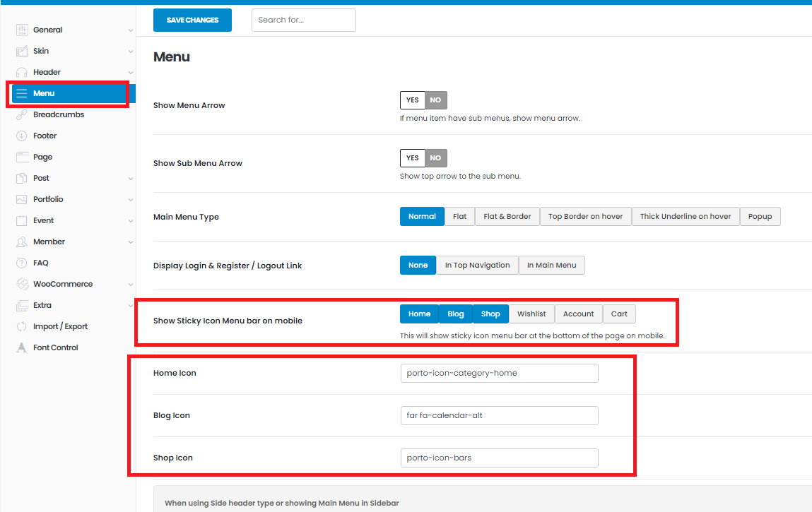Click the Import / Export refresh icon
This screenshot has width=812, height=512.
click(x=22, y=327)
